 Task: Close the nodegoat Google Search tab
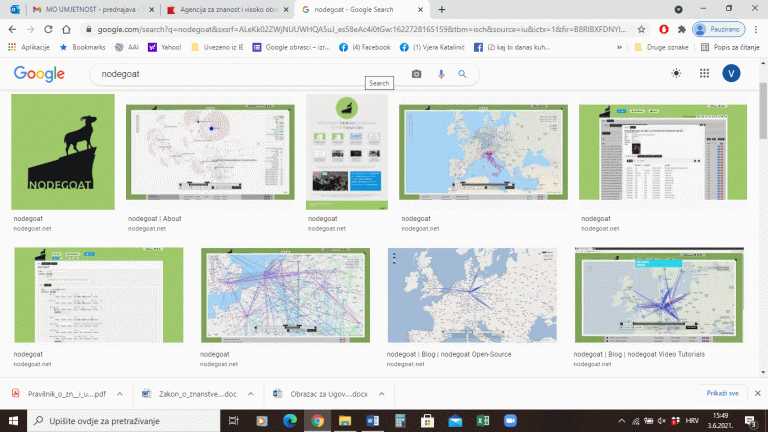(x=420, y=9)
